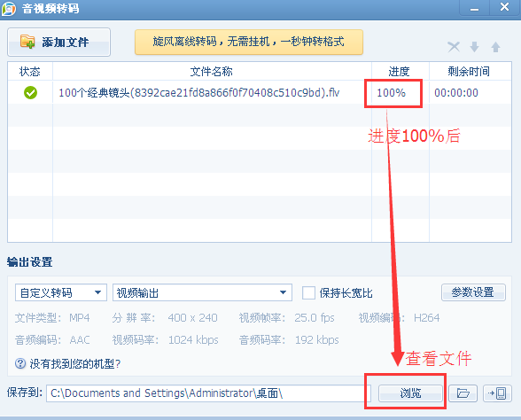Enable the 保持长宽比 checkbox

(x=308, y=293)
